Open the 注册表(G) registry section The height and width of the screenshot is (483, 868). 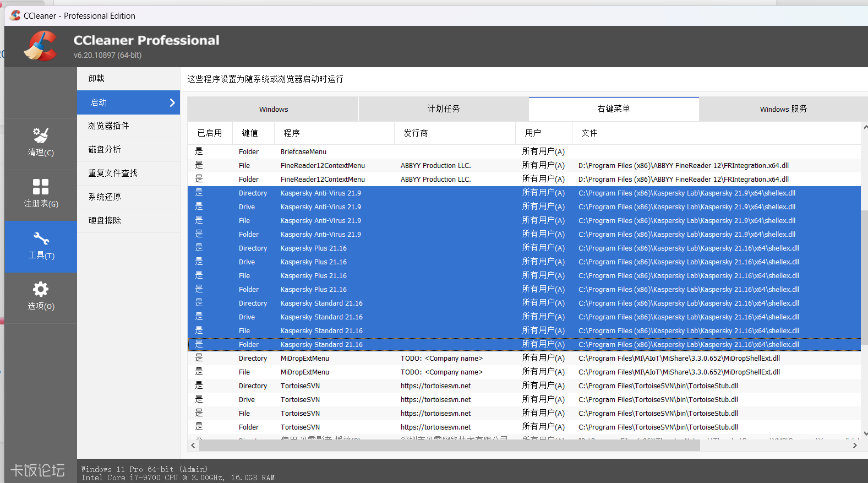pyautogui.click(x=41, y=196)
